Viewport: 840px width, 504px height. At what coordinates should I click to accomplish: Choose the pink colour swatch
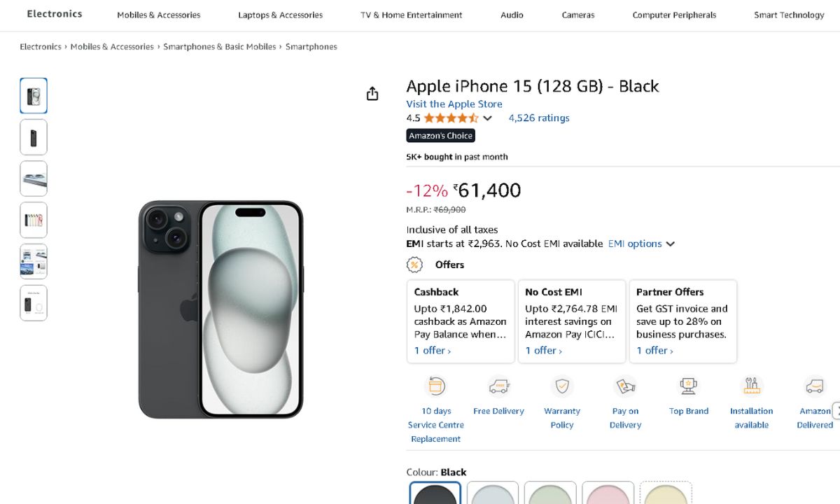point(608,493)
